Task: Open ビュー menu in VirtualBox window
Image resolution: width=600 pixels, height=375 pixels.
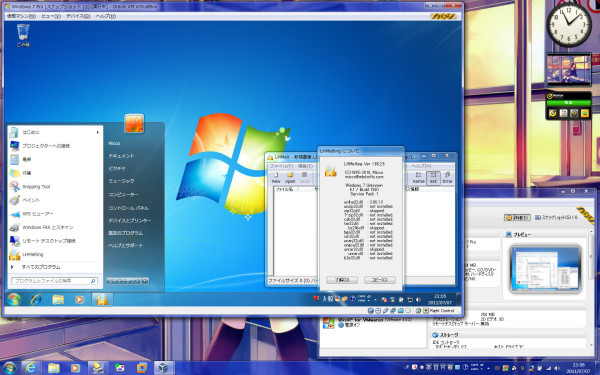Action: [x=51, y=16]
